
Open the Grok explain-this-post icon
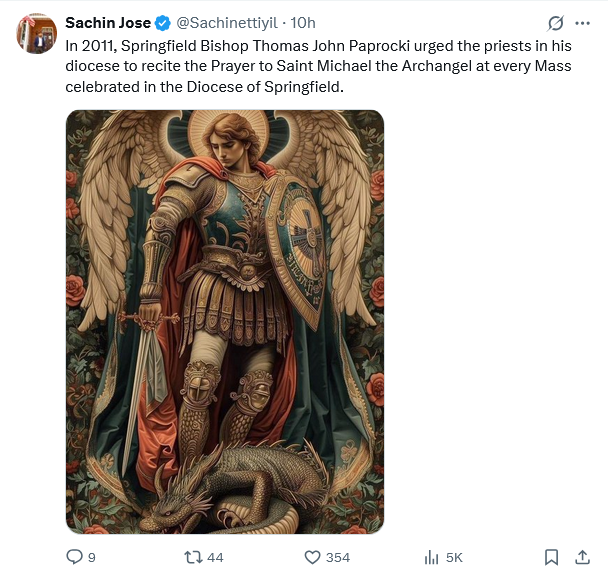556,23
